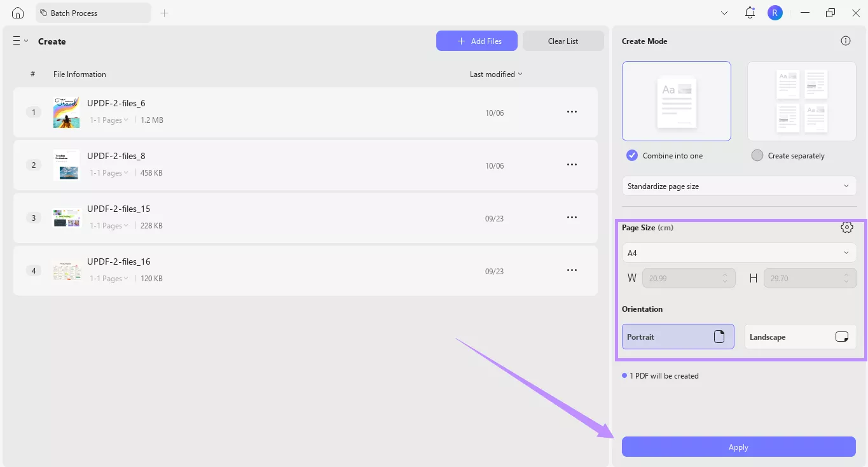Click the user avatar icon
This screenshot has width=868, height=467.
coord(775,12)
